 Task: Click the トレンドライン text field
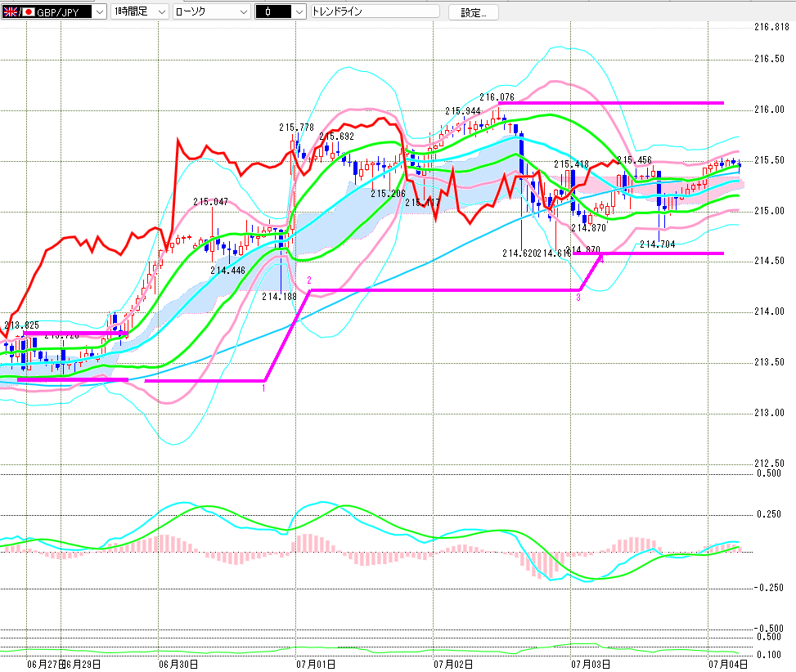tap(376, 11)
